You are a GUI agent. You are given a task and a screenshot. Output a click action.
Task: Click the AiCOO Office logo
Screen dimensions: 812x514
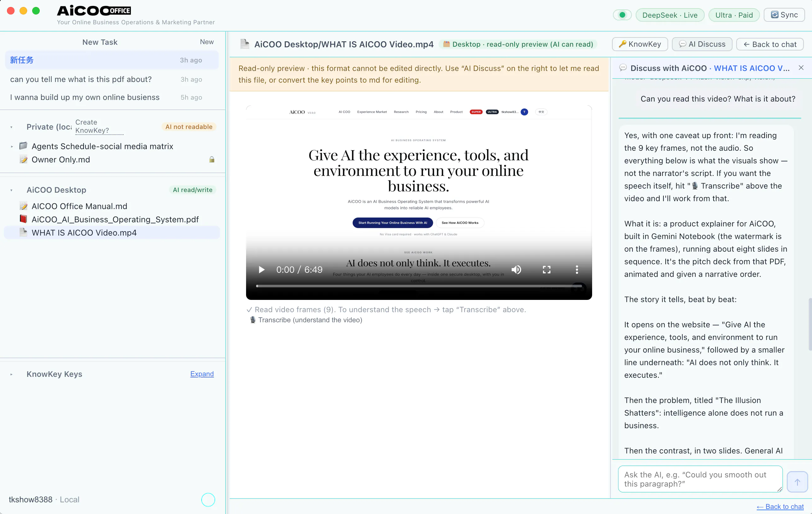[x=94, y=11]
